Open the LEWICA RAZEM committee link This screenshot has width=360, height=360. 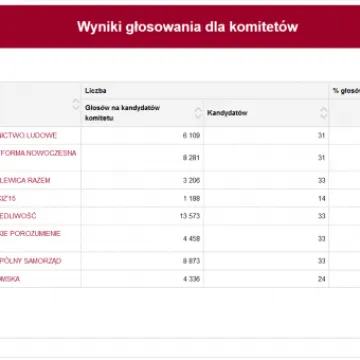(25, 180)
